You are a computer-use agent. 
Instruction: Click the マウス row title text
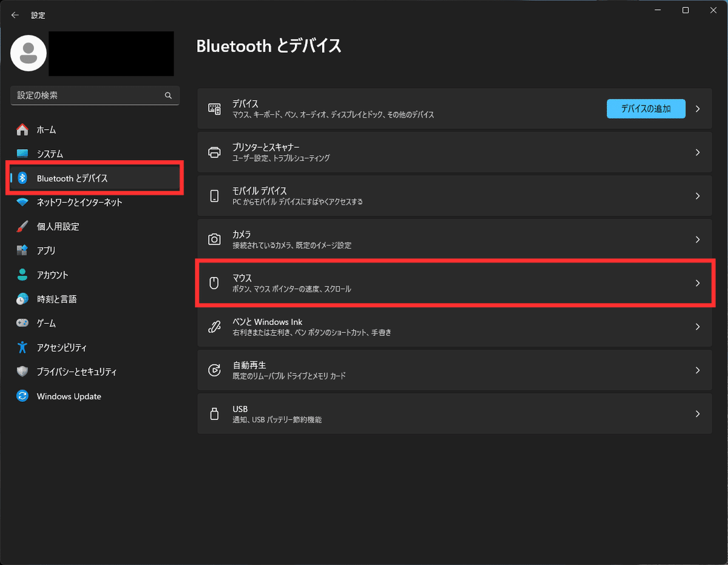242,278
